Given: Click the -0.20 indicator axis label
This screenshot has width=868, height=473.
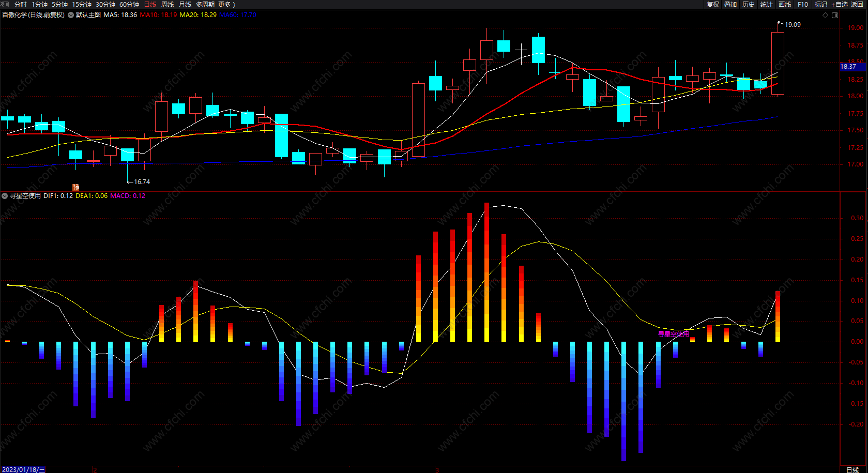Looking at the screenshot, I should pos(856,424).
